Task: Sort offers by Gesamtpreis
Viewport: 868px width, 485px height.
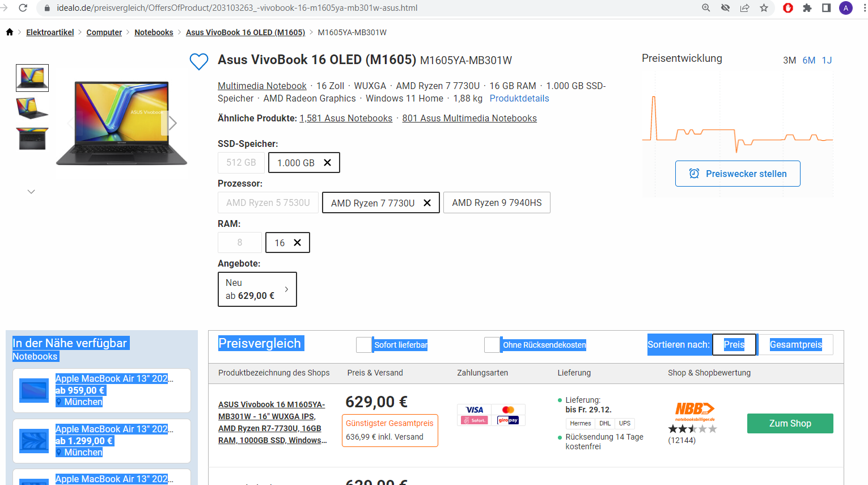Action: pos(796,345)
